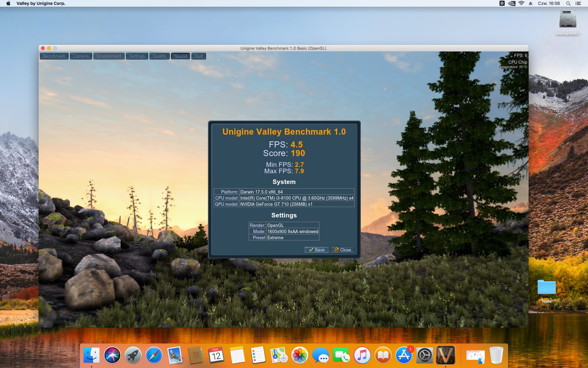Open the App Store dock icon
The width and height of the screenshot is (588, 368).
tap(404, 355)
